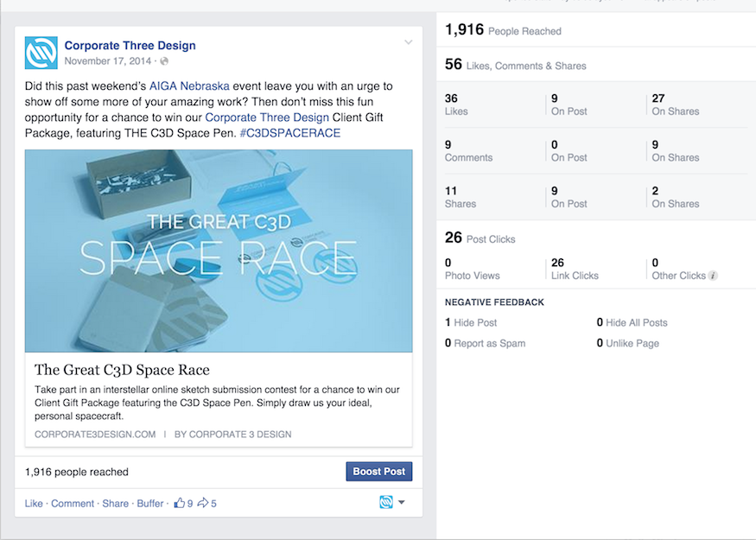Open the Corporate Three Design page name in the post header
Screen dimensions: 756x540
pyautogui.click(x=130, y=45)
